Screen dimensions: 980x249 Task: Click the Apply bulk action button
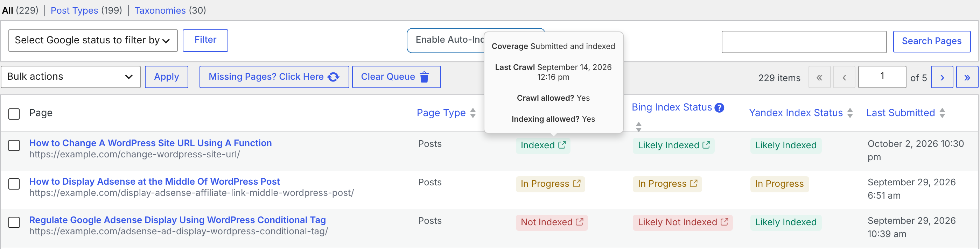(166, 77)
